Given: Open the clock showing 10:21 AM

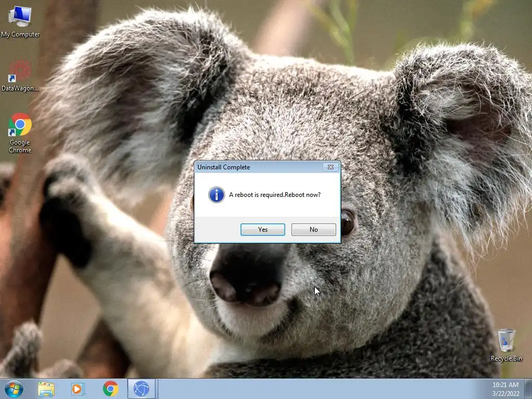Looking at the screenshot, I should click(x=506, y=389).
